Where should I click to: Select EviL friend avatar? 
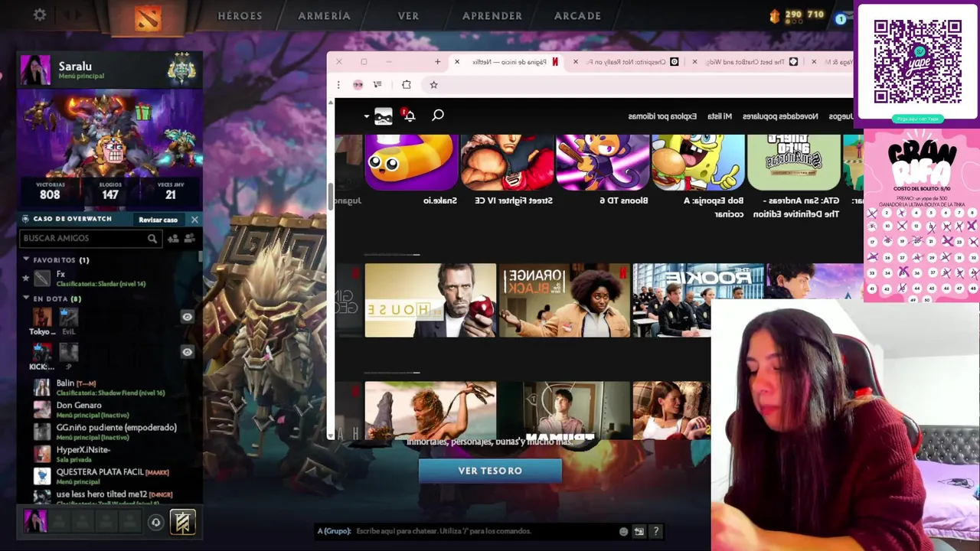(69, 317)
